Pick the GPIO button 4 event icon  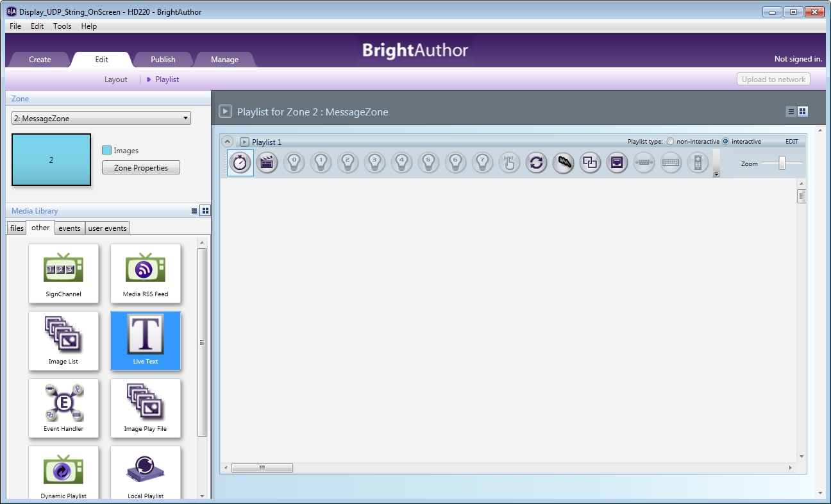[x=402, y=163]
